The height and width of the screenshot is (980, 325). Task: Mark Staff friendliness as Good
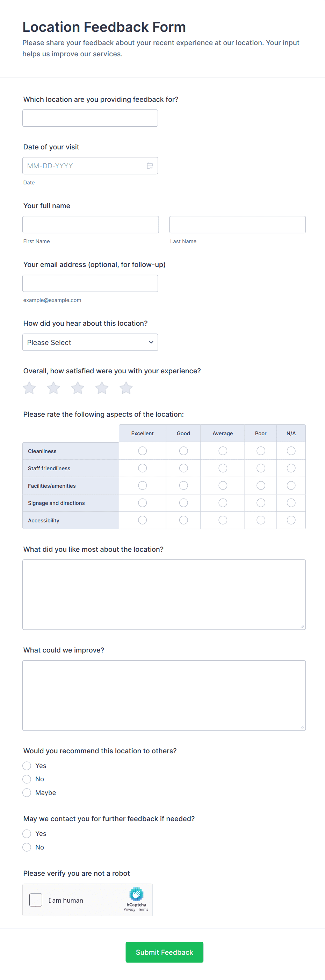[x=183, y=468]
